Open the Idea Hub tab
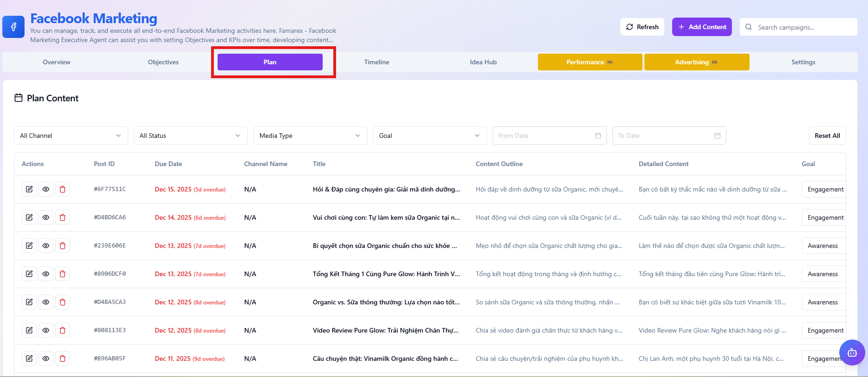 pos(483,62)
